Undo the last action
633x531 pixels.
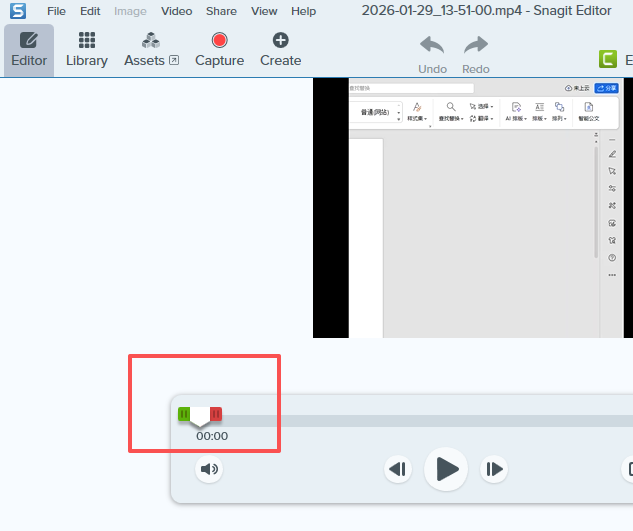point(432,54)
